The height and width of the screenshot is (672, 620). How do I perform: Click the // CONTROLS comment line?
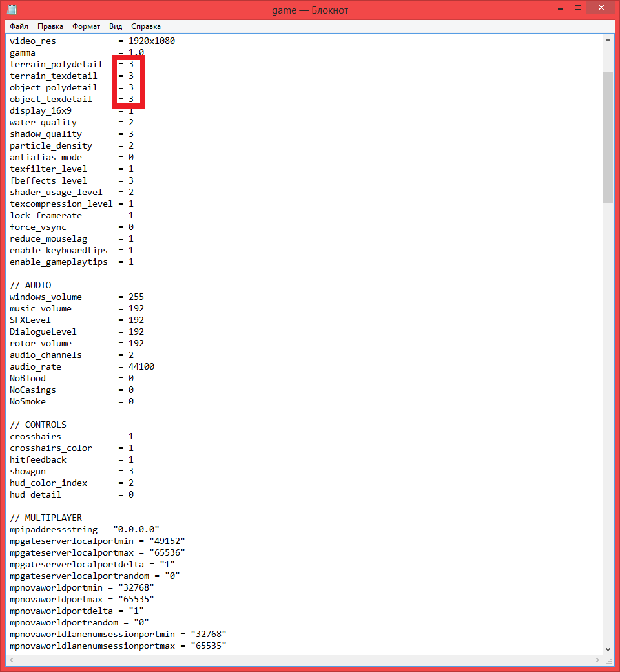pyautogui.click(x=38, y=425)
